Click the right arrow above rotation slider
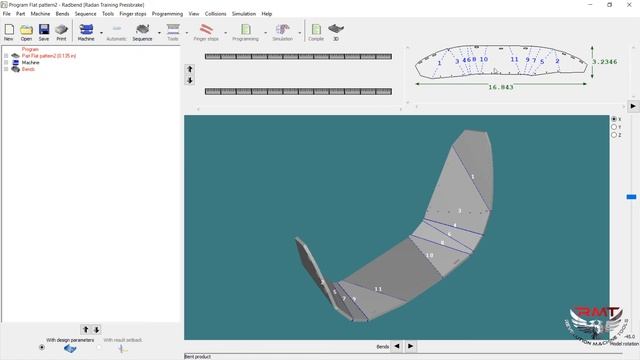 (x=633, y=106)
